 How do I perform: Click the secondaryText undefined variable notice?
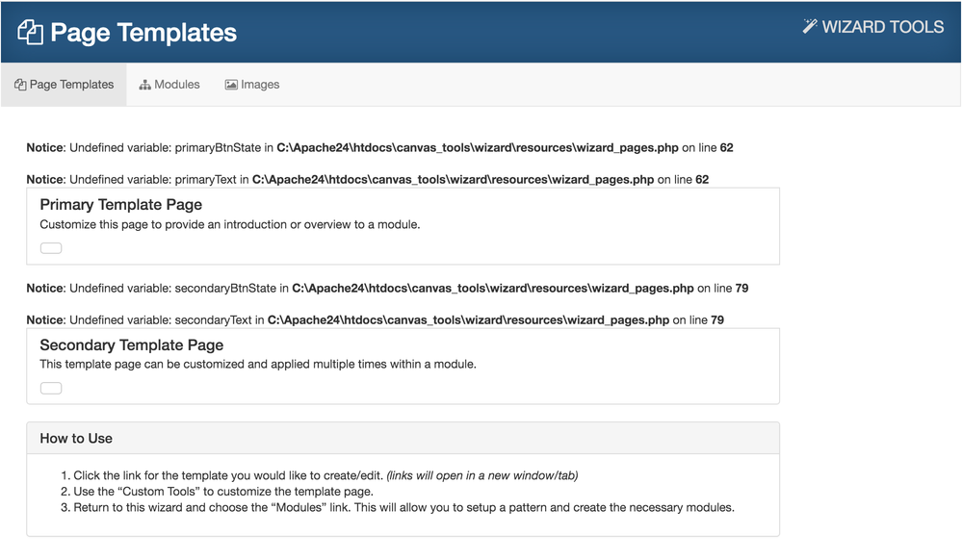[x=375, y=319]
